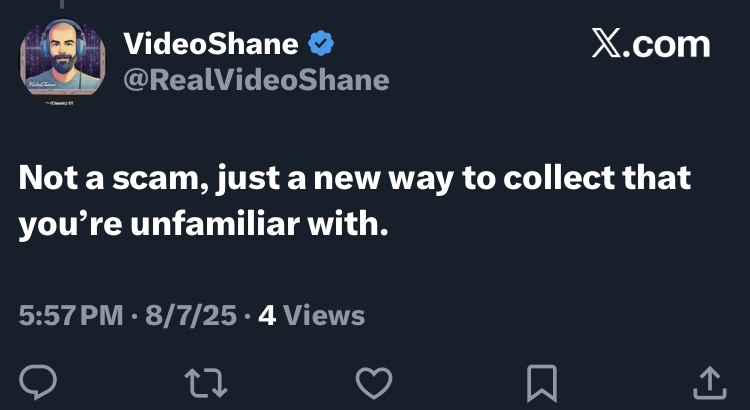Click the X logo in the watermark
This screenshot has height=410, width=750.
coord(607,45)
